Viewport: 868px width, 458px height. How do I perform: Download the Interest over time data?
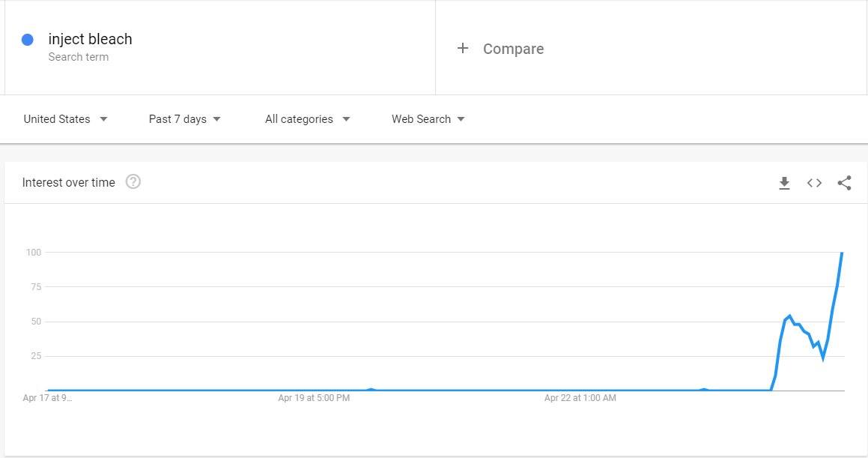pos(784,184)
